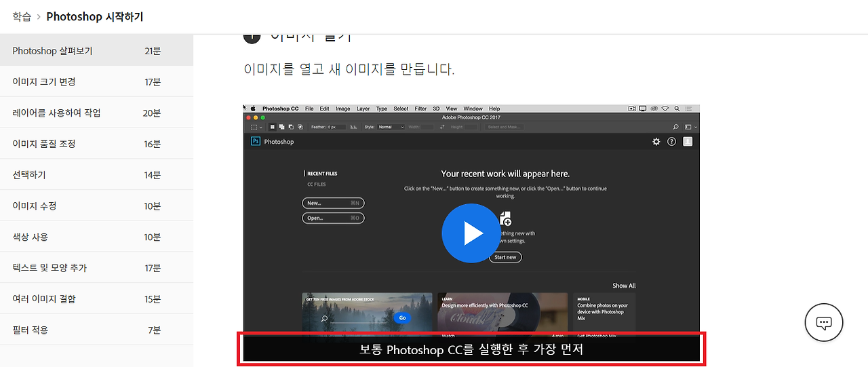Open the Window menu in the video frame

pos(473,109)
